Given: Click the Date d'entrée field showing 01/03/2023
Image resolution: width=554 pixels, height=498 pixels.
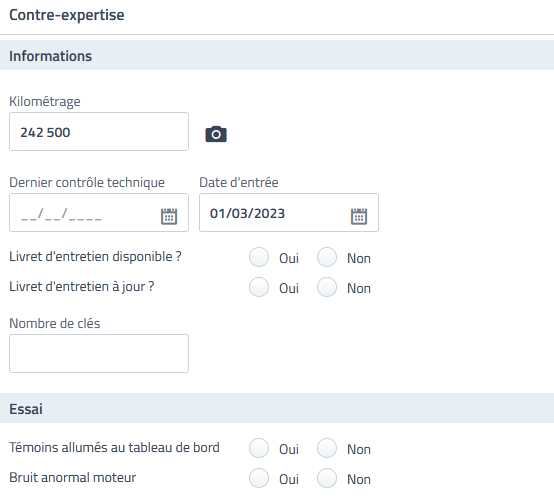Looking at the screenshot, I should point(289,213).
